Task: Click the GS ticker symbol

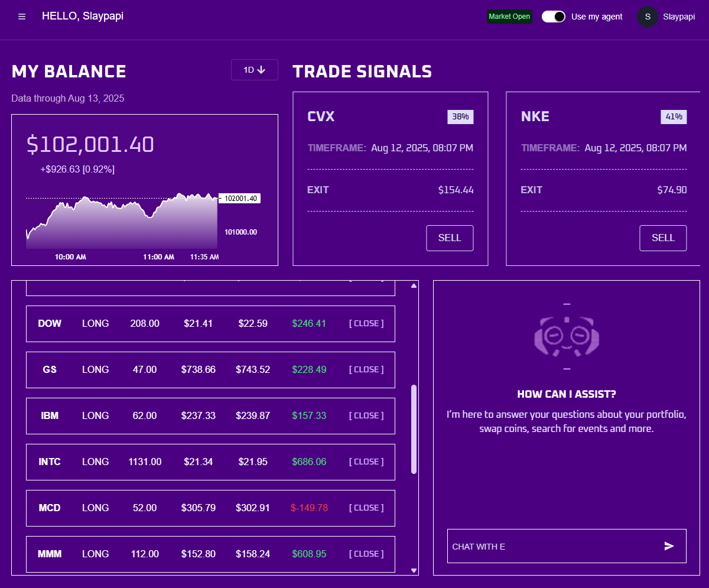Action: pyautogui.click(x=50, y=369)
